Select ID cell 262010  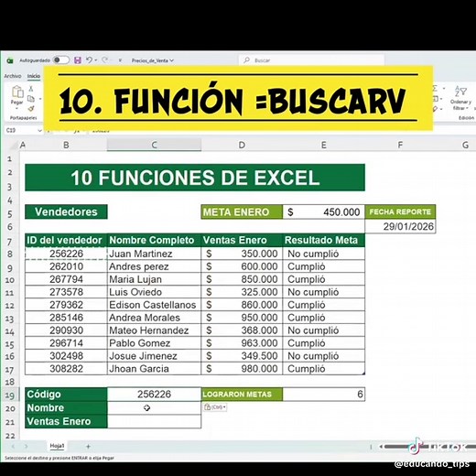click(66, 266)
